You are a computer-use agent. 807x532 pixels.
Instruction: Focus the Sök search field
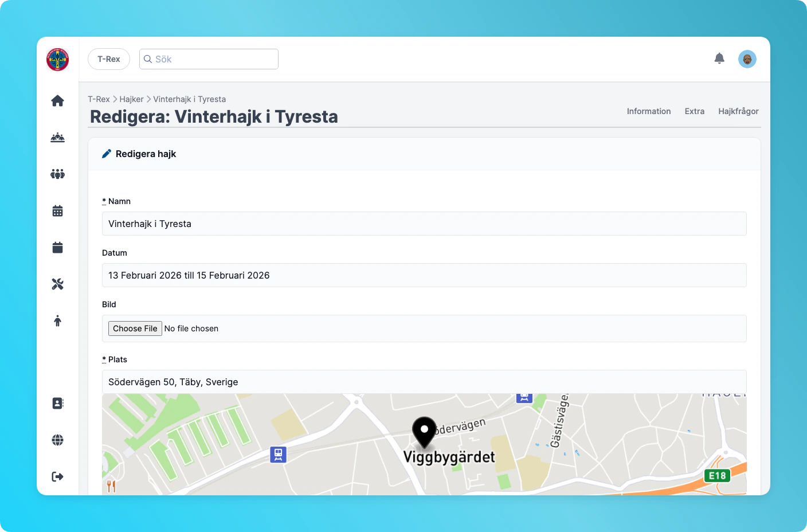tap(209, 59)
